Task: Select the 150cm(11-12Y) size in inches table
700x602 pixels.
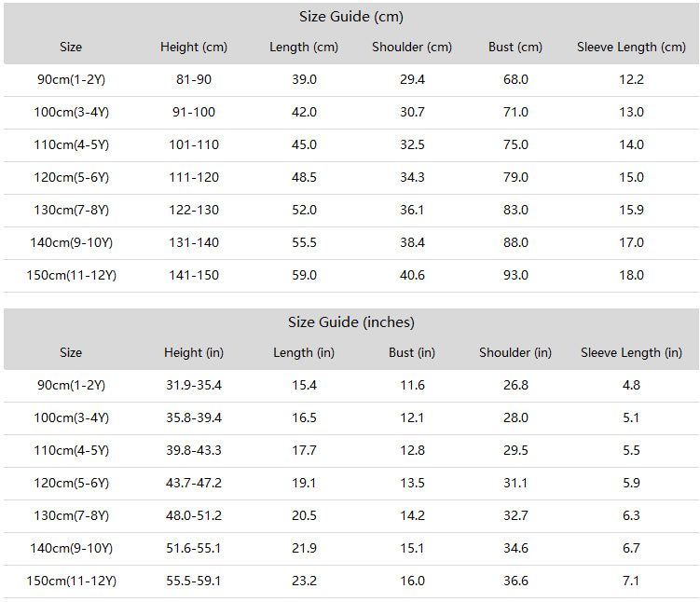Action: click(x=71, y=581)
